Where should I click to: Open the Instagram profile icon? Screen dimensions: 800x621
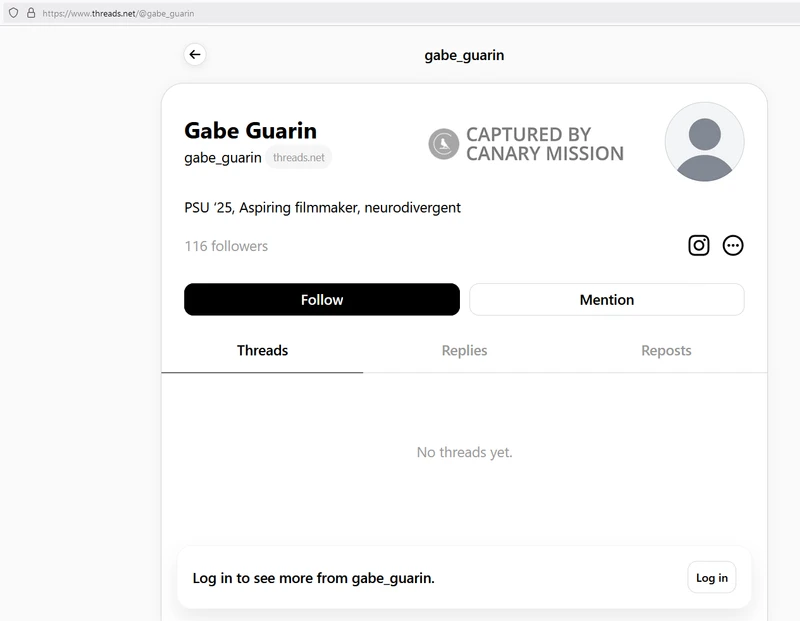coord(698,245)
